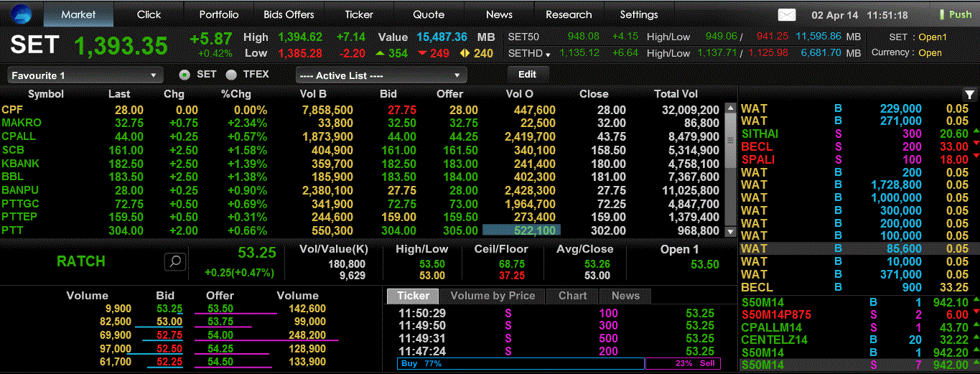
Task: Click the Ceil/Floor value 68.75
Action: coord(512,264)
